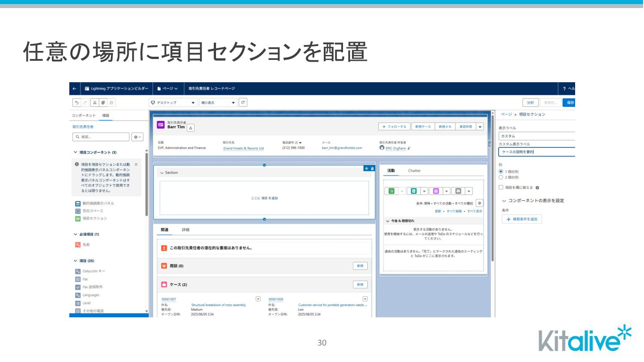Click the 新規ケース button
This screenshot has height=362, width=644.
pyautogui.click(x=423, y=127)
